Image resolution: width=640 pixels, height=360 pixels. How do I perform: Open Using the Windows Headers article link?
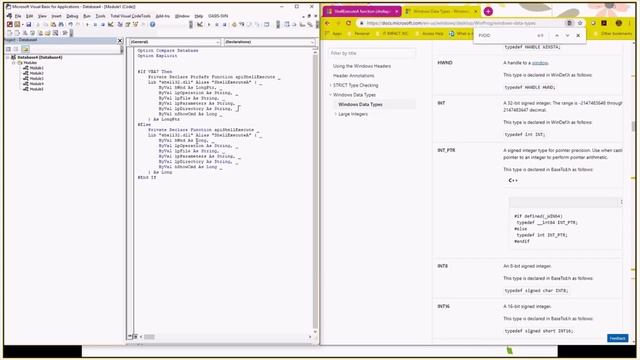coord(362,66)
